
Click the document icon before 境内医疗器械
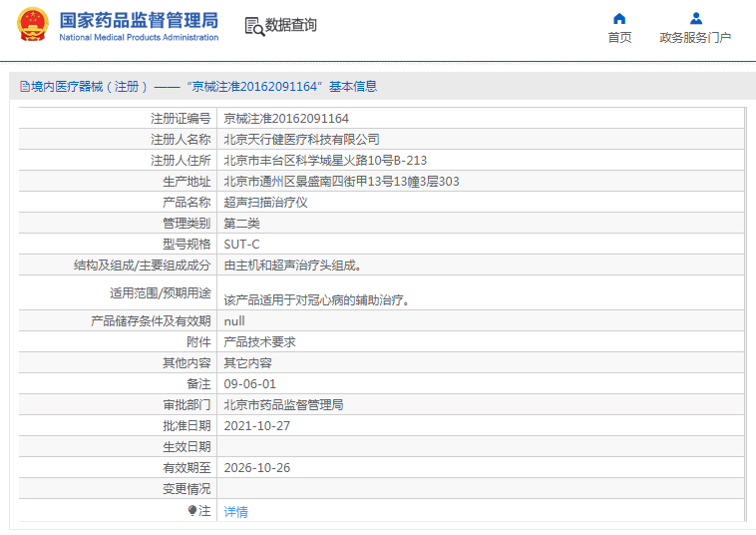pyautogui.click(x=25, y=87)
